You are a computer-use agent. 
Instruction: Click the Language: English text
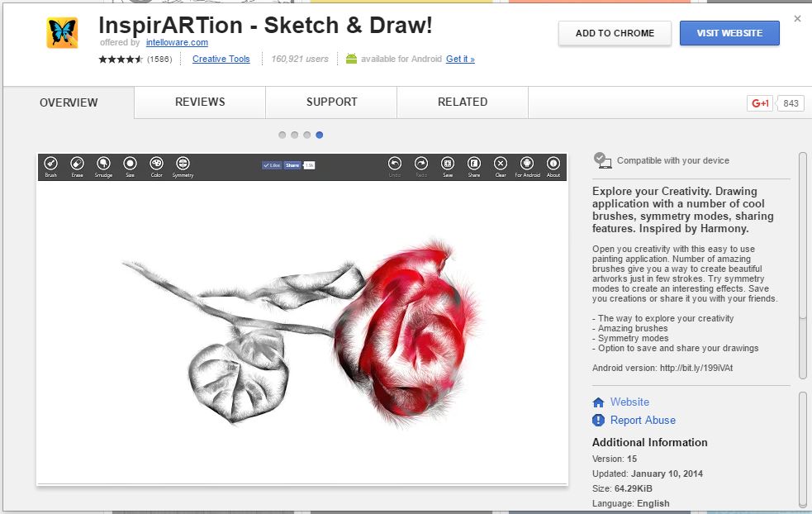point(631,503)
